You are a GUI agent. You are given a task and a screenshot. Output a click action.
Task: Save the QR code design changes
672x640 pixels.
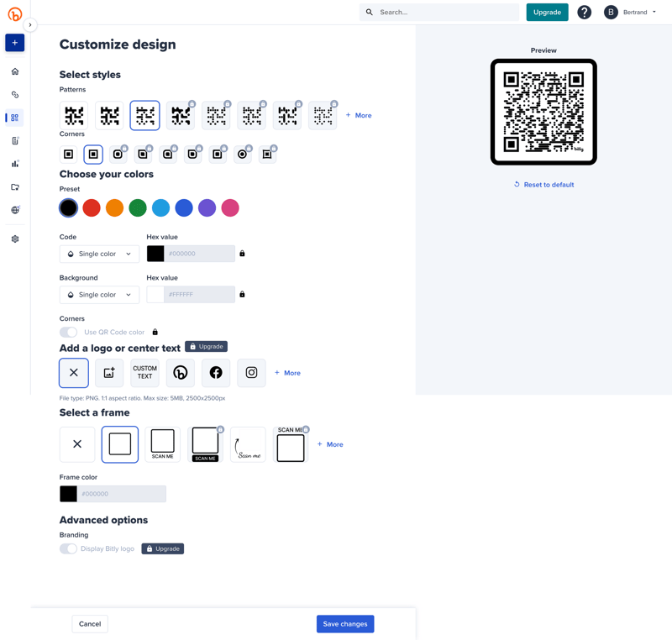pos(344,623)
